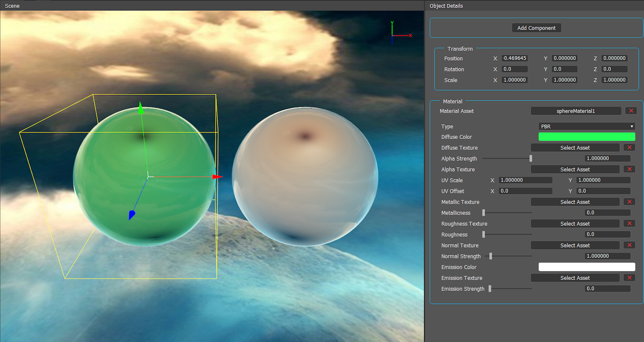Remove the Normal Texture asset
The image size is (644, 342).
pyautogui.click(x=629, y=245)
